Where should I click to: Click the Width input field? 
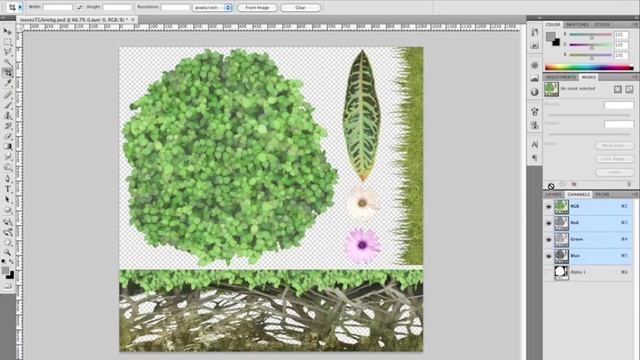58,7
